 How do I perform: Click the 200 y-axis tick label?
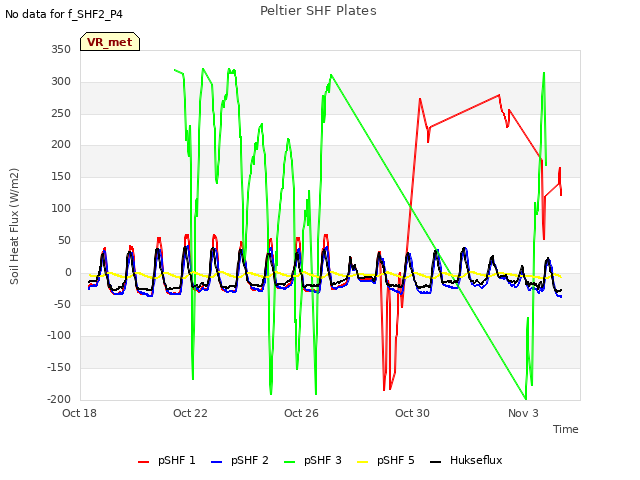[61, 145]
